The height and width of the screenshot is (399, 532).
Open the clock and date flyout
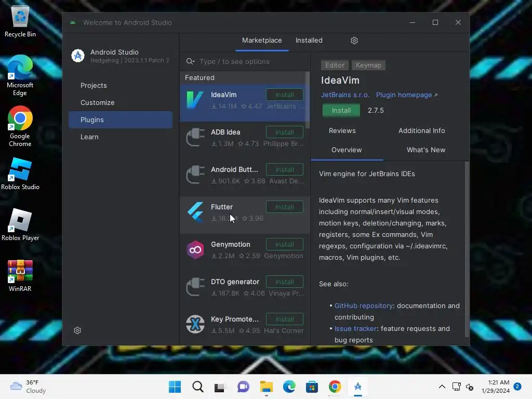coord(495,387)
